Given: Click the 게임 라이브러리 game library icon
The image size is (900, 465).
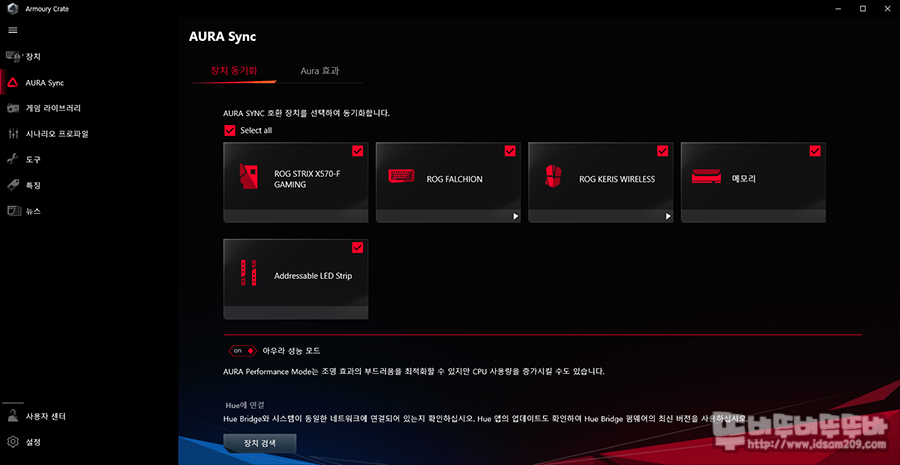Looking at the screenshot, I should (13, 108).
